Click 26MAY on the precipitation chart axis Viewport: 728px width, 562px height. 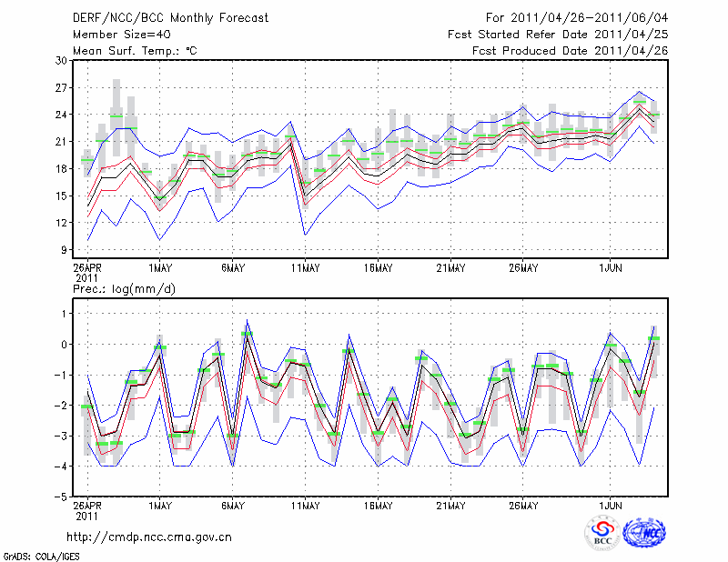click(523, 505)
